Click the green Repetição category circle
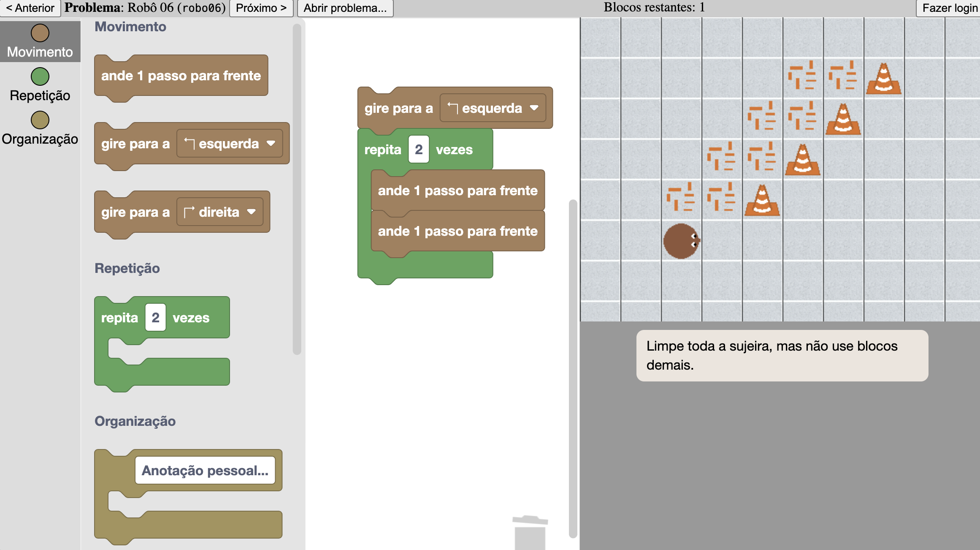 point(40,76)
